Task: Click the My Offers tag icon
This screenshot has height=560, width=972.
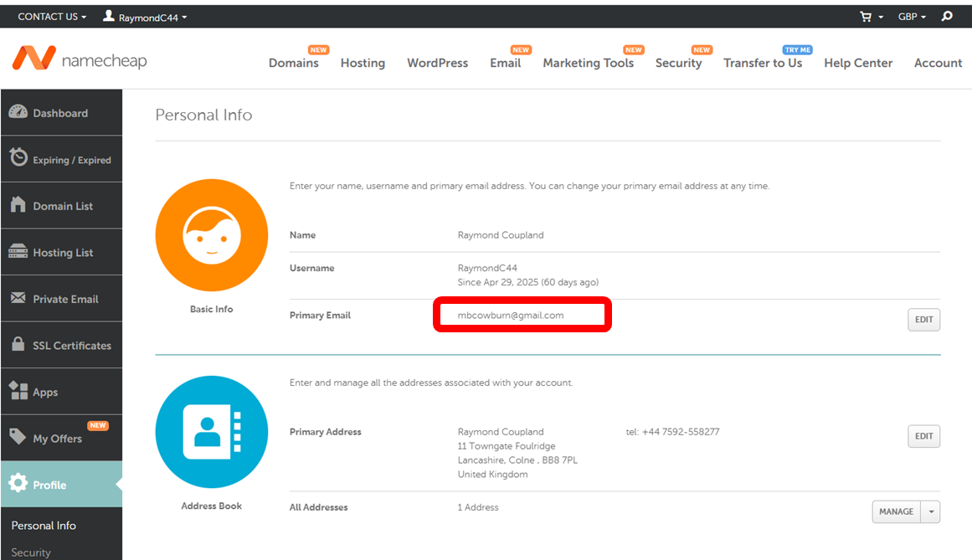Action: click(18, 437)
